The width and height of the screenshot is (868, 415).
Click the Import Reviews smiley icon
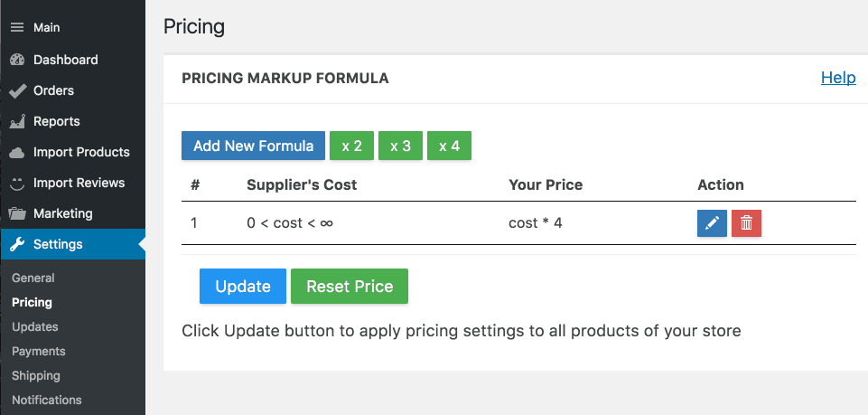point(17,183)
